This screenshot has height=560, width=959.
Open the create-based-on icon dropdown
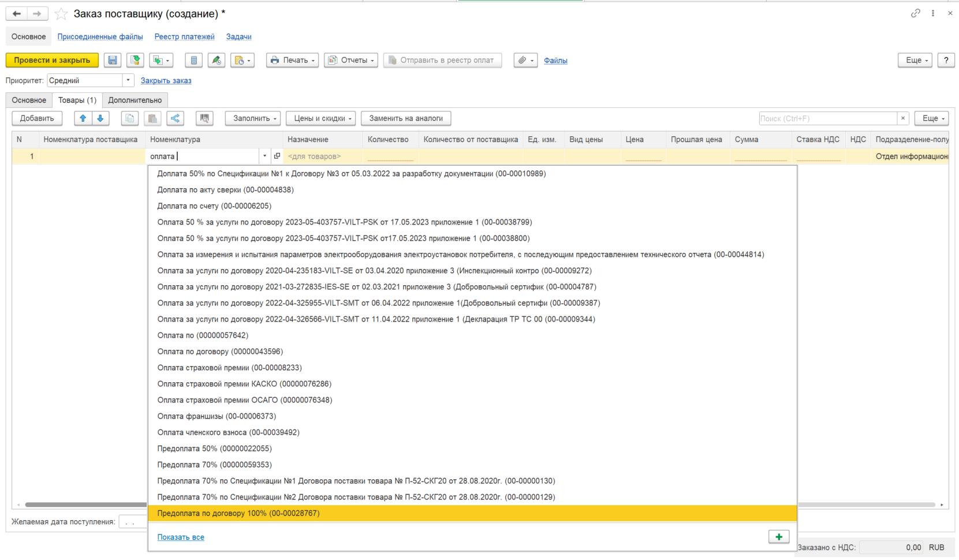tap(161, 60)
